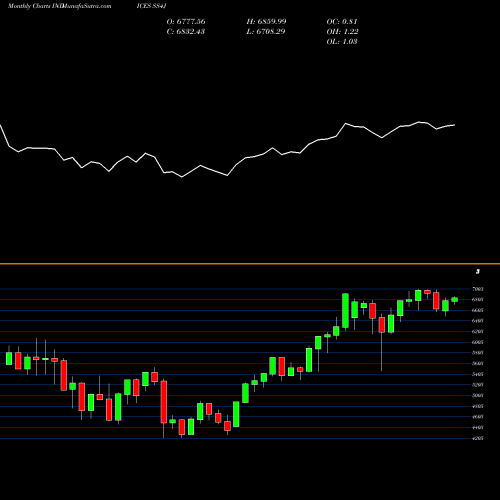The height and width of the screenshot is (500, 500).
Task: Click the MunafaSutra.com site label
Action: click(x=86, y=6)
